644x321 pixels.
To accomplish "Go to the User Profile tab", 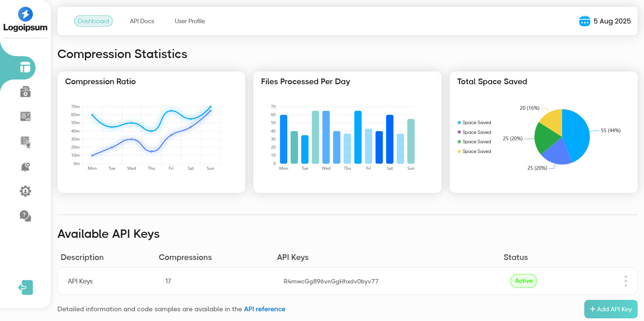I will tap(190, 21).
